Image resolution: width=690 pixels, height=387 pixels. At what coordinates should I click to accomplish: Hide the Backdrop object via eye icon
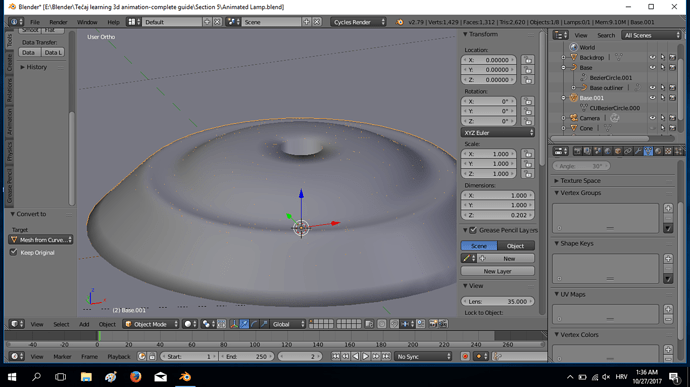(x=652, y=57)
